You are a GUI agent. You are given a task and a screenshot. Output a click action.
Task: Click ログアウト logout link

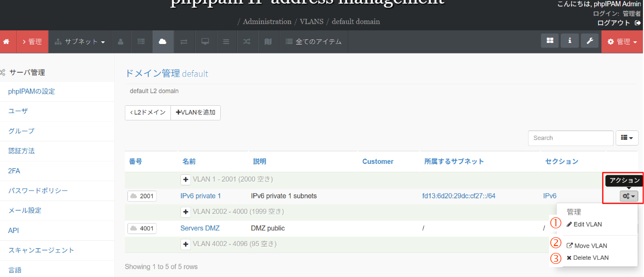click(619, 23)
